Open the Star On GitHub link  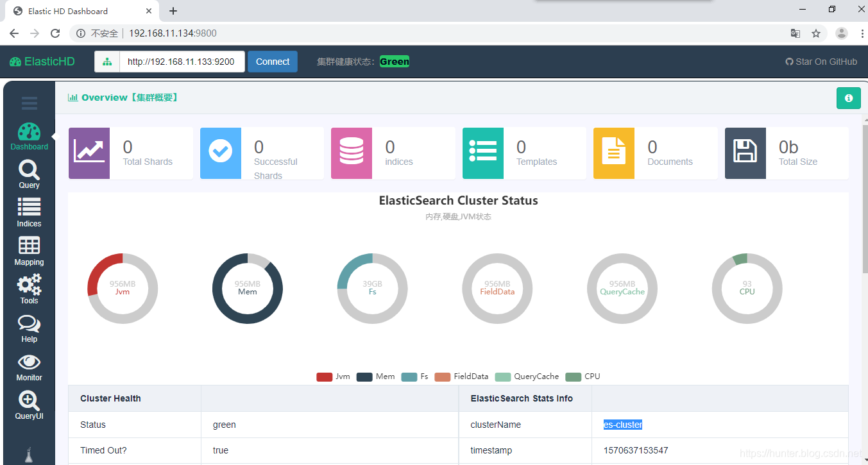coord(821,61)
